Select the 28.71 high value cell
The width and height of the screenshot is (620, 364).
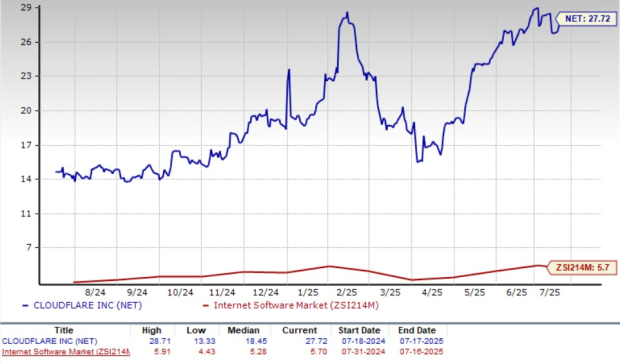160,341
